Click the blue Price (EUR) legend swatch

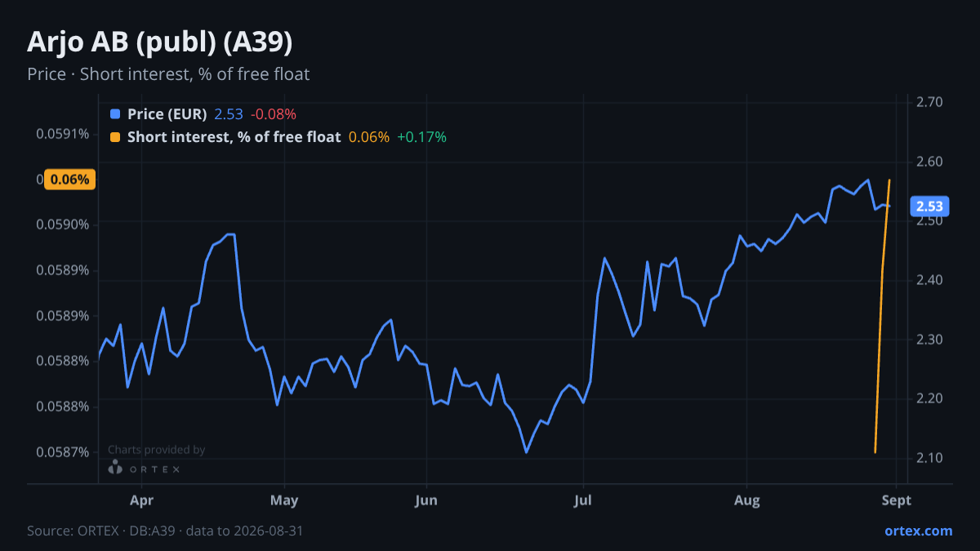coord(115,114)
